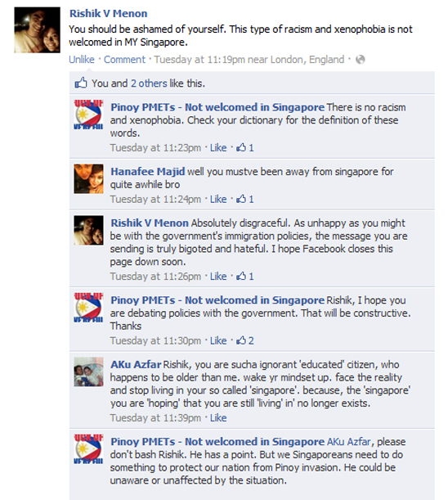The width and height of the screenshot is (448, 500).
Task: Open the Pinoy PMETs flag avatar on the first comment
Action: (88, 115)
